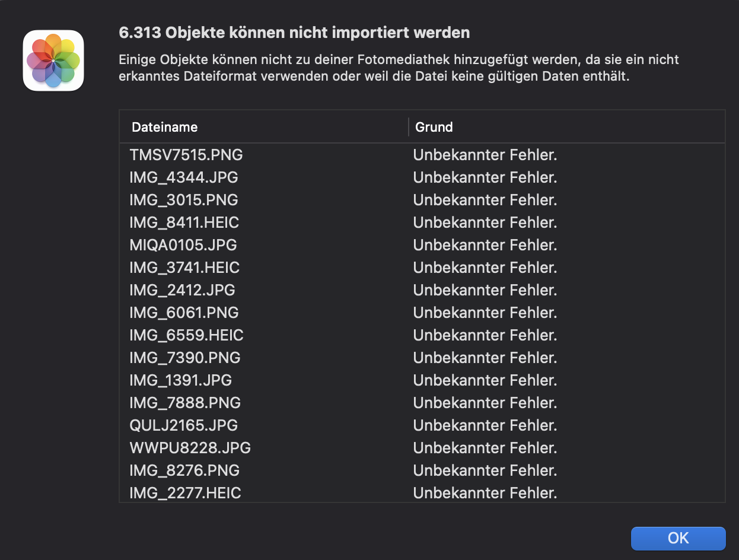Screen dimensions: 739x560
Task: Select the TMSV7515.PNG row
Action: (x=186, y=155)
